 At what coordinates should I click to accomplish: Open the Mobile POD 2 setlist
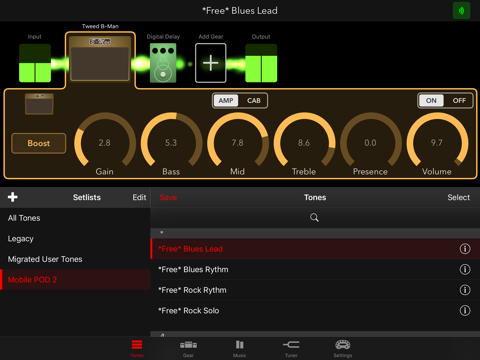point(75,280)
